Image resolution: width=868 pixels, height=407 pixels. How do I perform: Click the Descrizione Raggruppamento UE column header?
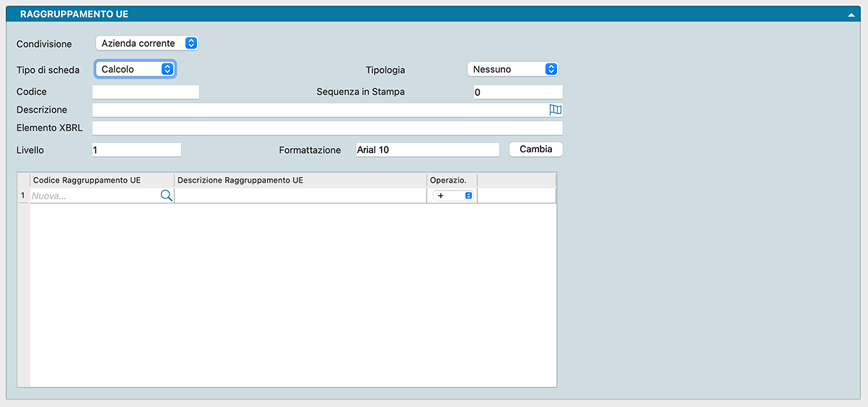coord(299,180)
